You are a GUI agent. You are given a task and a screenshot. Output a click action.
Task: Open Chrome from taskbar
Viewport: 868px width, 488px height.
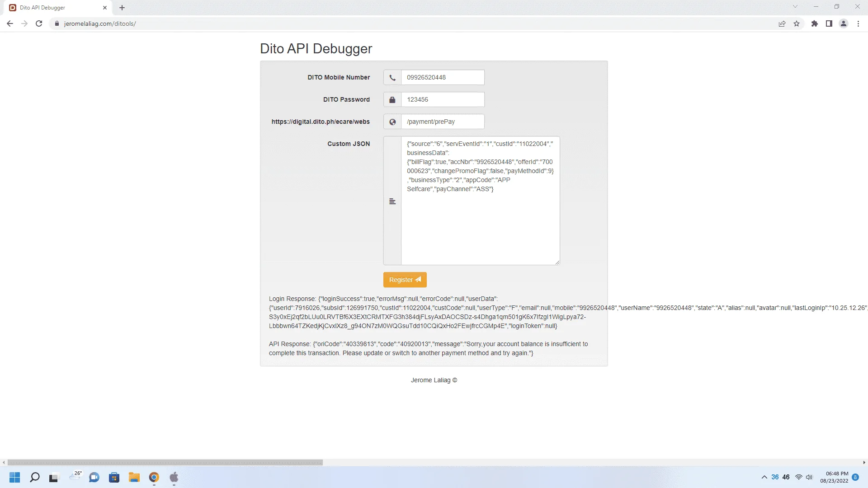pyautogui.click(x=154, y=477)
